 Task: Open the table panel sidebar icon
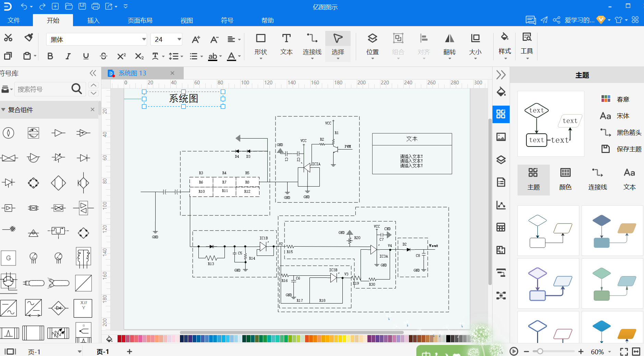click(x=501, y=227)
